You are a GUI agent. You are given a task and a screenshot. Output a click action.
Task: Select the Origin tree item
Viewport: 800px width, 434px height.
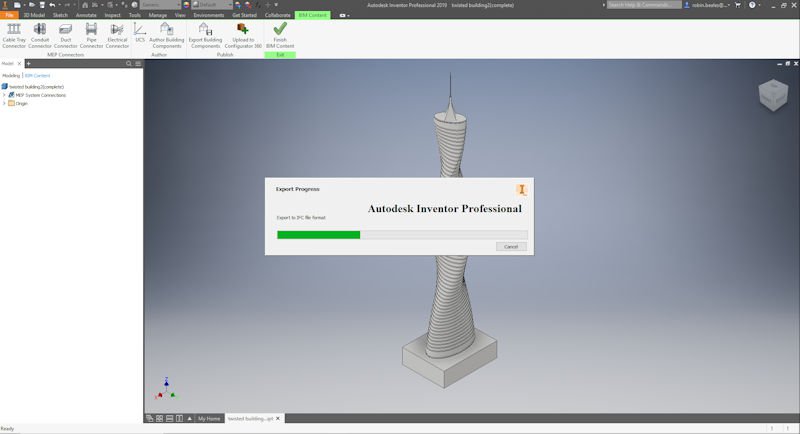[x=21, y=103]
